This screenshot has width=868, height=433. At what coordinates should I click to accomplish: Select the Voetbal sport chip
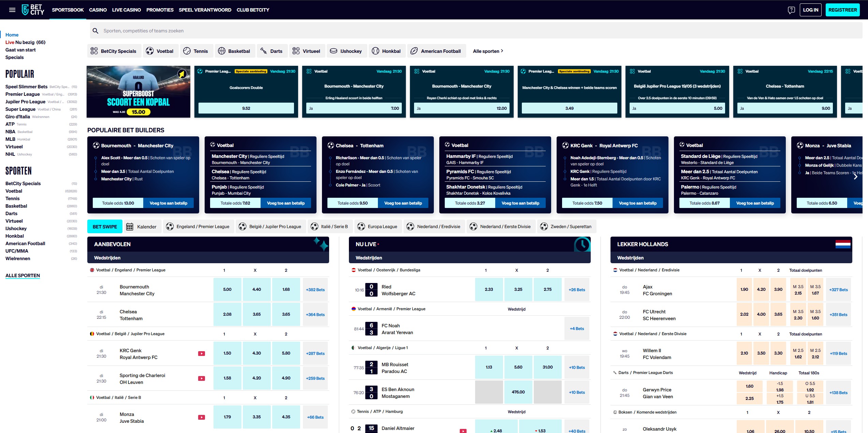tap(160, 51)
